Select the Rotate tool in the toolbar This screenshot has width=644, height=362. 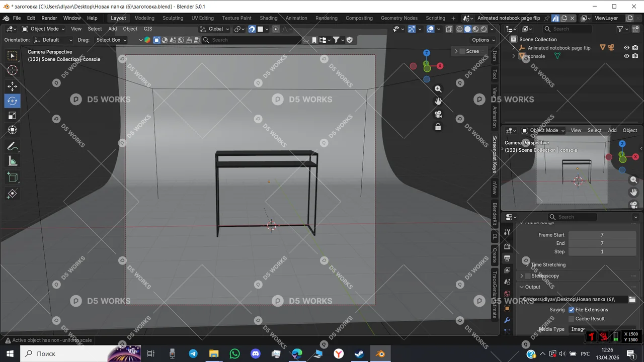point(12,101)
